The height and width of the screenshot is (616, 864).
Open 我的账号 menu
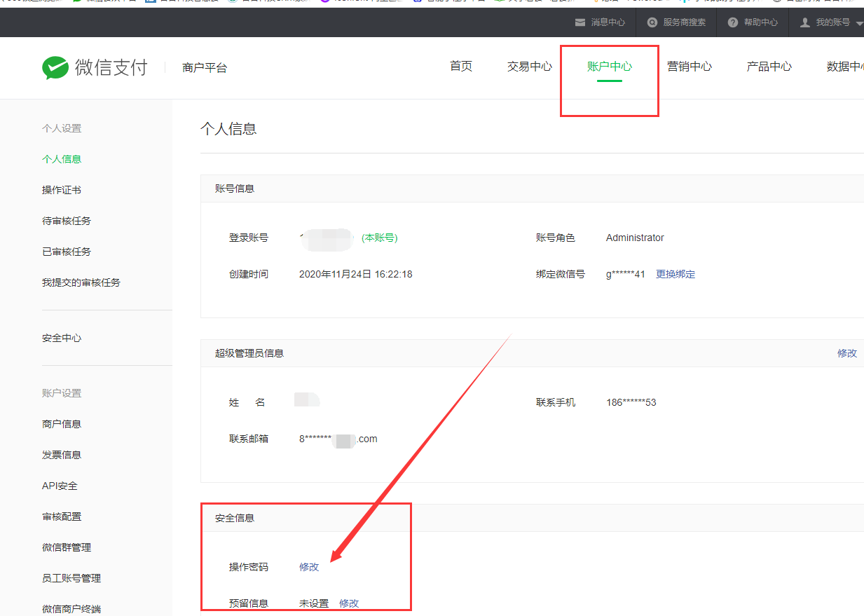(832, 22)
